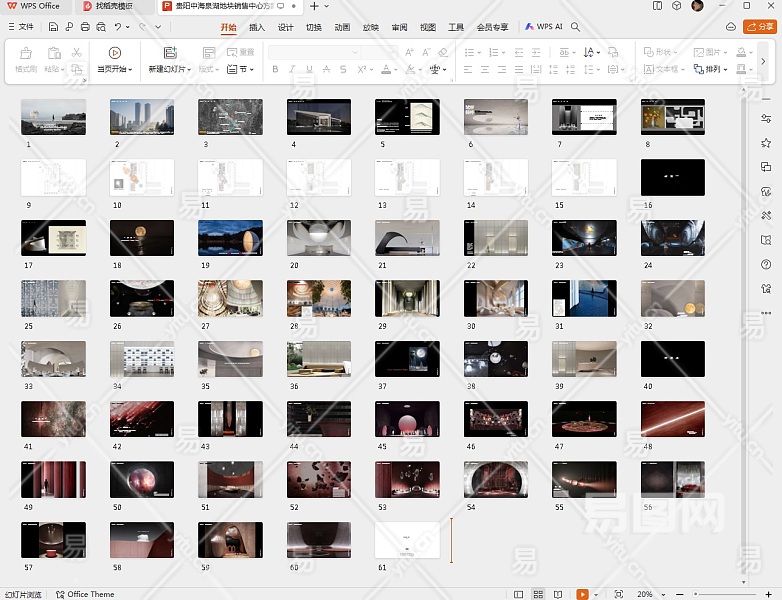The width and height of the screenshot is (782, 600).
Task: Click the print icon in quick access toolbar
Action: tap(85, 27)
